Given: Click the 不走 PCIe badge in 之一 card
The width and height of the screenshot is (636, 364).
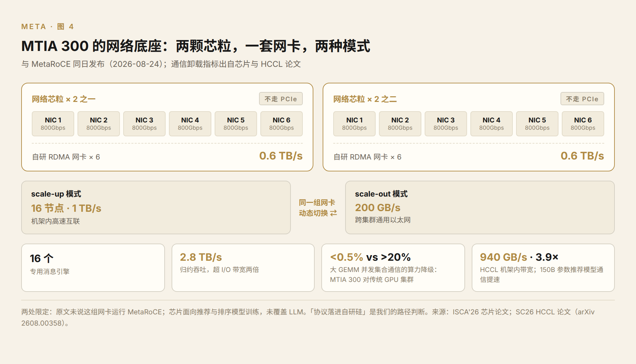Looking at the screenshot, I should tap(281, 99).
